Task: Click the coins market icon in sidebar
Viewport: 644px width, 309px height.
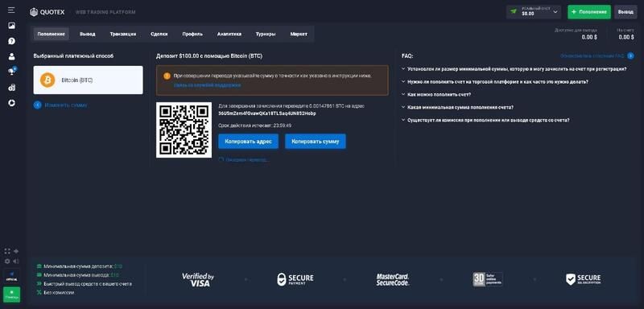Action: [x=11, y=88]
